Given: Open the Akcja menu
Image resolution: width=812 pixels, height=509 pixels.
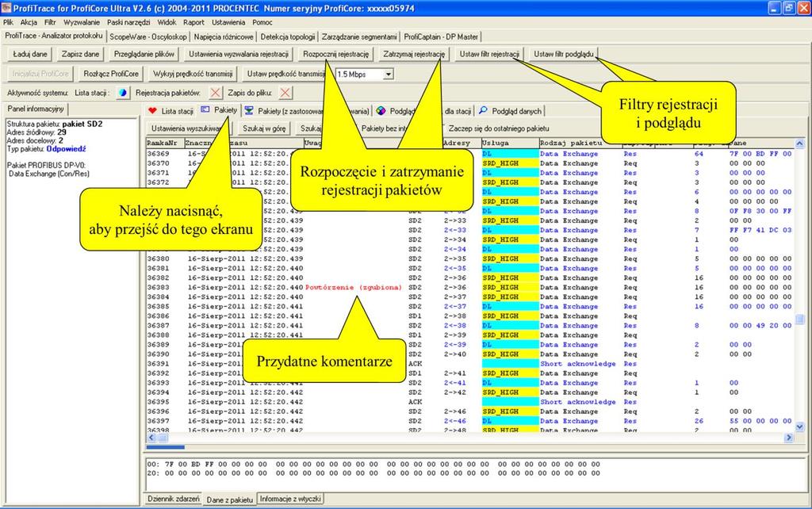Looking at the screenshot, I should (x=29, y=22).
